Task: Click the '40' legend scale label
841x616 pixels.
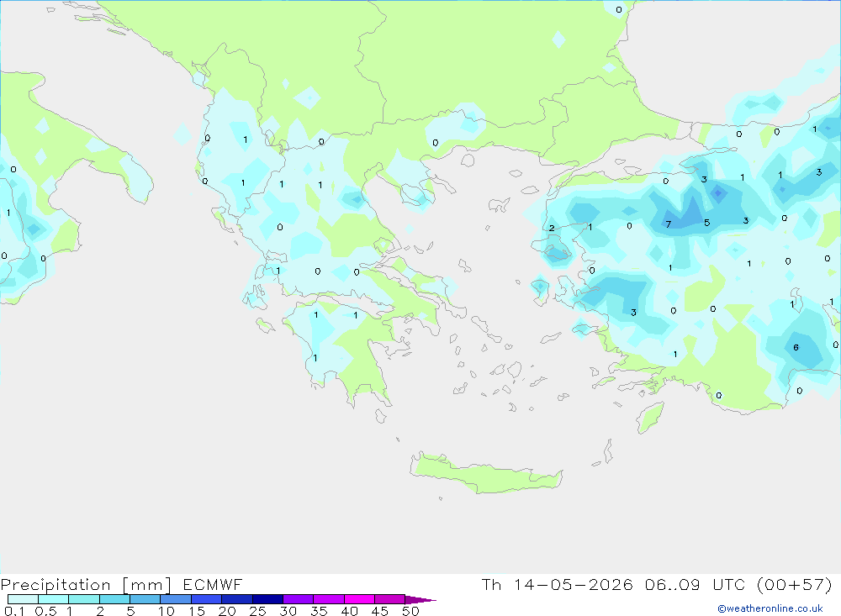Action: [350, 611]
